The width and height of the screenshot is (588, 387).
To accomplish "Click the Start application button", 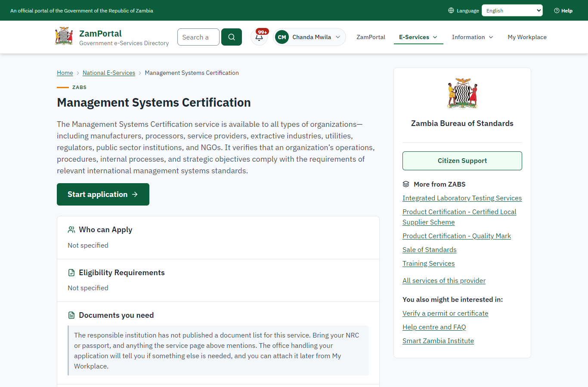I will tap(103, 194).
